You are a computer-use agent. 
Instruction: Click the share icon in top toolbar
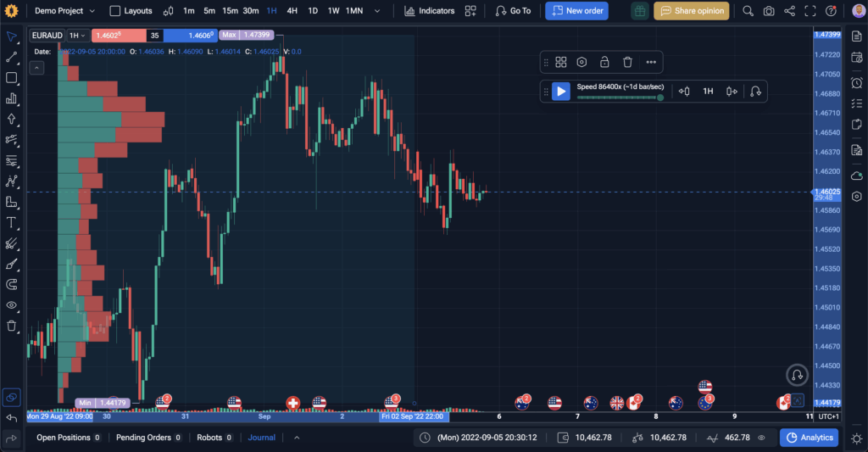click(790, 11)
